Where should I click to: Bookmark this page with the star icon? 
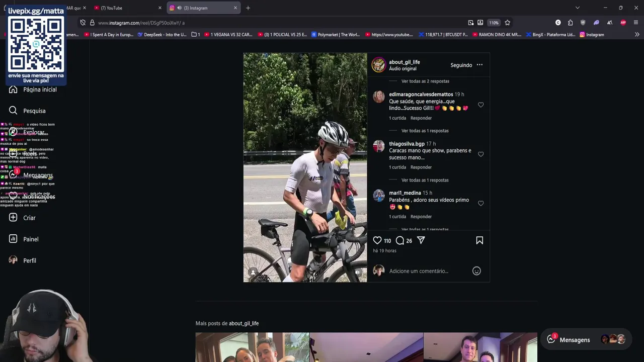507,23
